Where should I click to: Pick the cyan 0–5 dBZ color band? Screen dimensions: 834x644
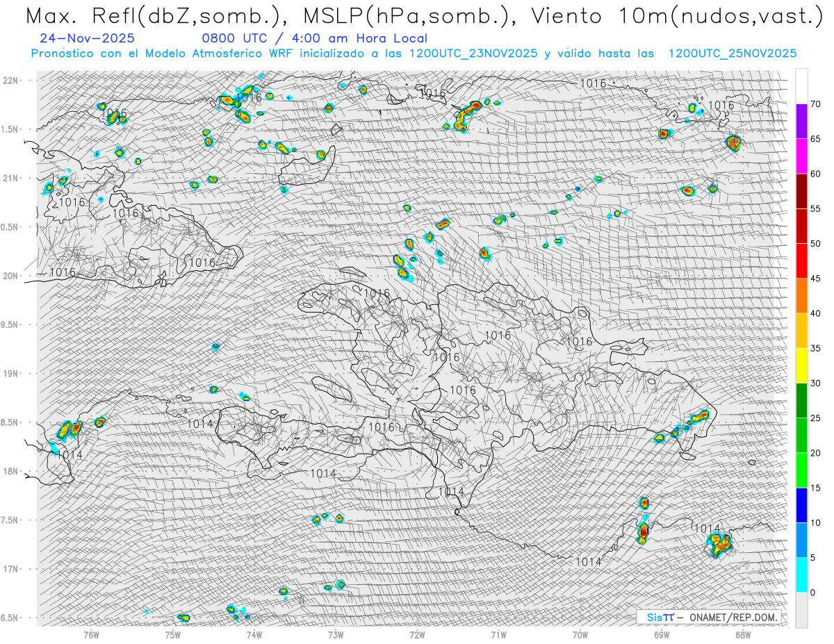[x=801, y=575]
